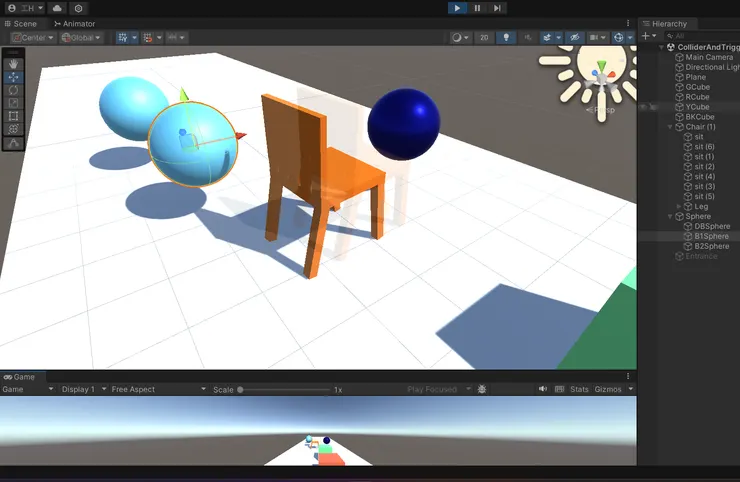Screen dimensions: 740x482
Task: Switch to the Animator tab
Action: click(x=75, y=24)
